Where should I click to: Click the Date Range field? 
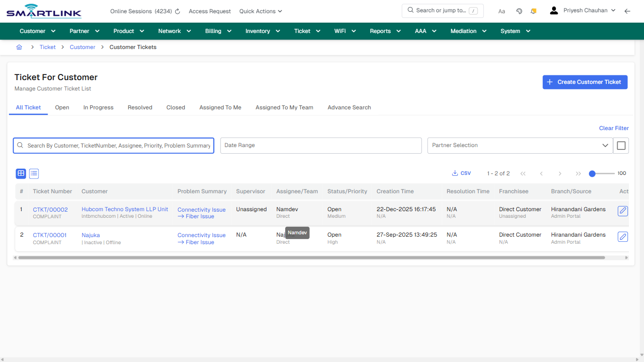321,145
